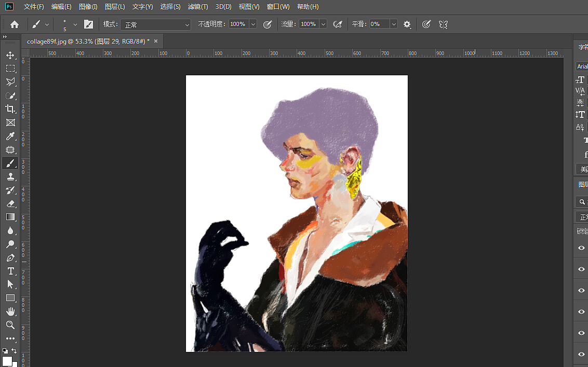Select the Move tool
The height and width of the screenshot is (367, 588).
pyautogui.click(x=10, y=56)
